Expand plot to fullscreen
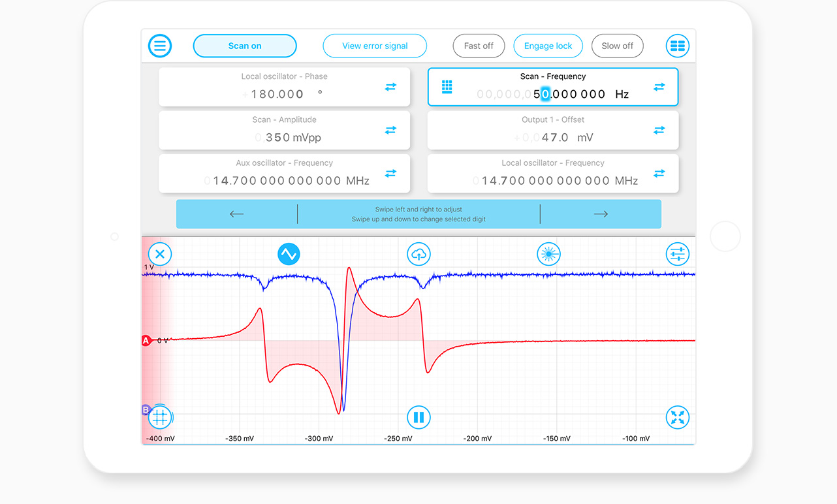 click(678, 417)
